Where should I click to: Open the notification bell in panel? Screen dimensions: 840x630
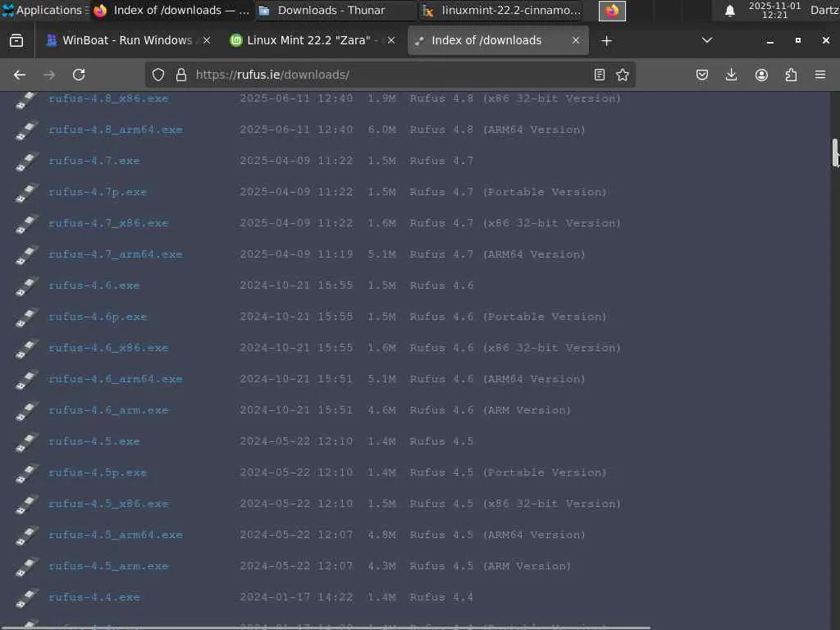(x=729, y=11)
